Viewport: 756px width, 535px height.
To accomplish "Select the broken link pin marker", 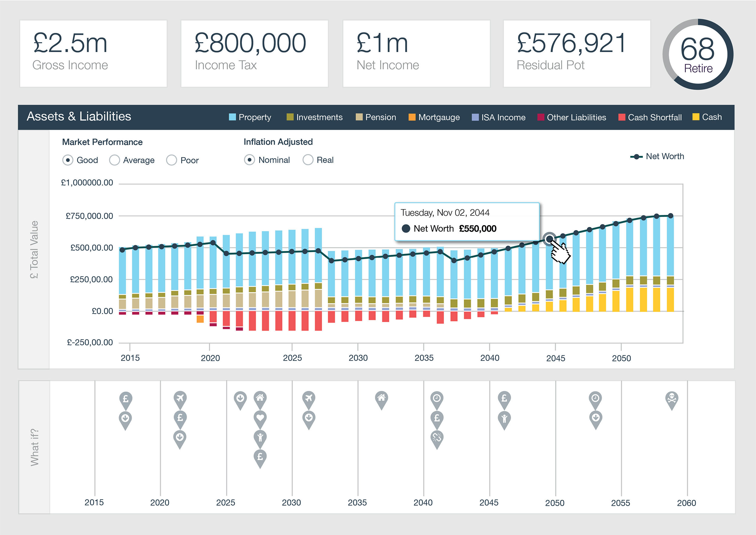I will pos(437,438).
